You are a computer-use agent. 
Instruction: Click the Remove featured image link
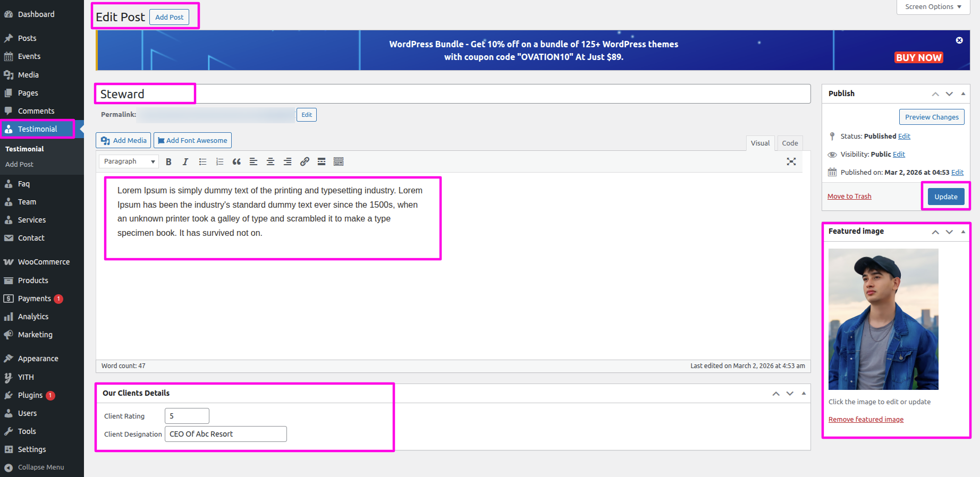point(866,420)
